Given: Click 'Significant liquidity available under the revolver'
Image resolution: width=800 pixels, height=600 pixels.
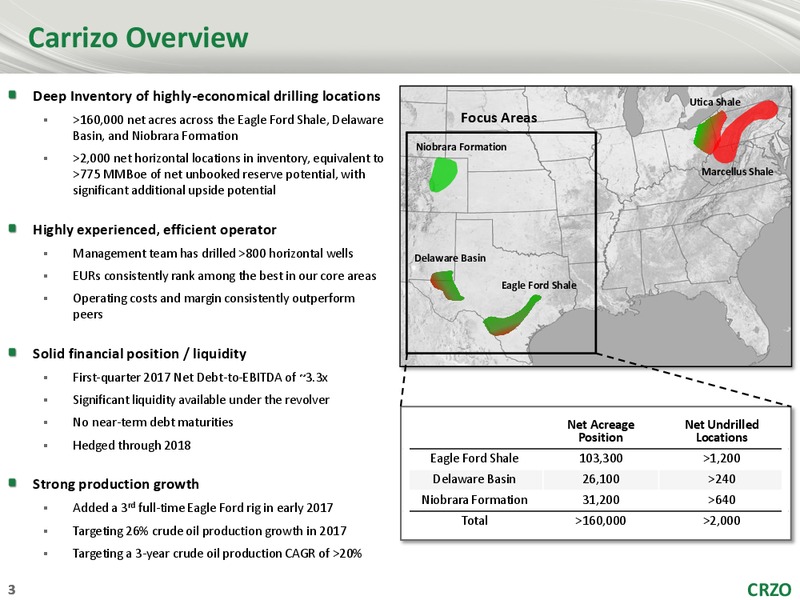Looking at the screenshot, I should click(x=201, y=400).
